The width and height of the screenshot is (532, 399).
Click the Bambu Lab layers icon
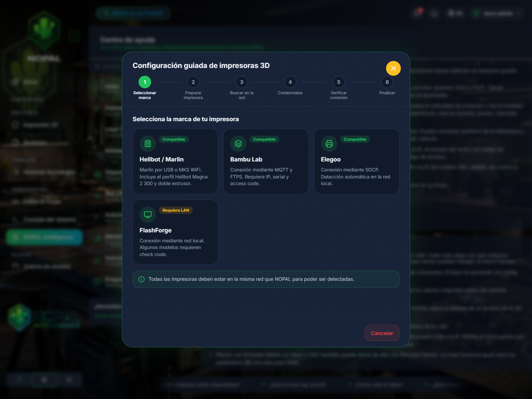(x=238, y=144)
